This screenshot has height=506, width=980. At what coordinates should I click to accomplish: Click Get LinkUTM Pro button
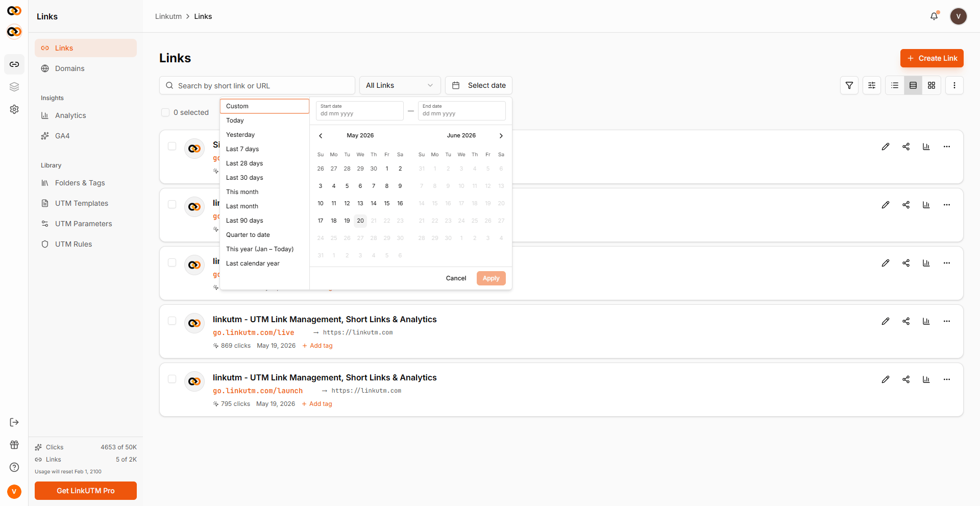tap(86, 491)
